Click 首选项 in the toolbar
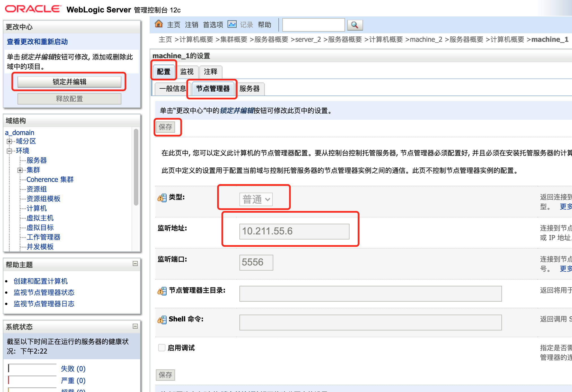This screenshot has width=572, height=392. pos(213,25)
